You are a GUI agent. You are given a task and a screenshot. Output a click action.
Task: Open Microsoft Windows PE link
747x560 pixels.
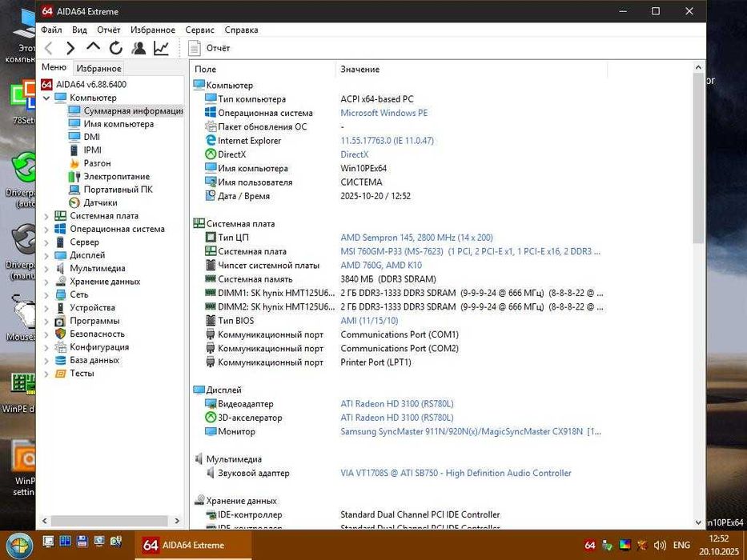[x=384, y=113]
